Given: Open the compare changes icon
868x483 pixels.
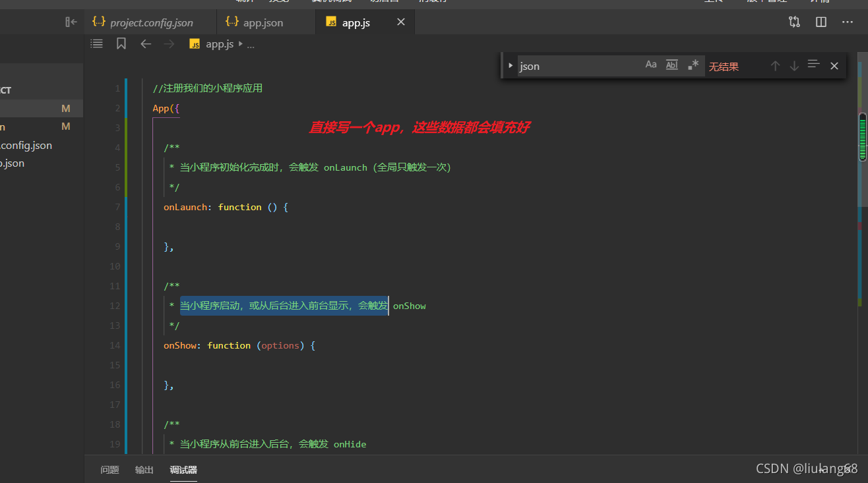Looking at the screenshot, I should point(794,22).
